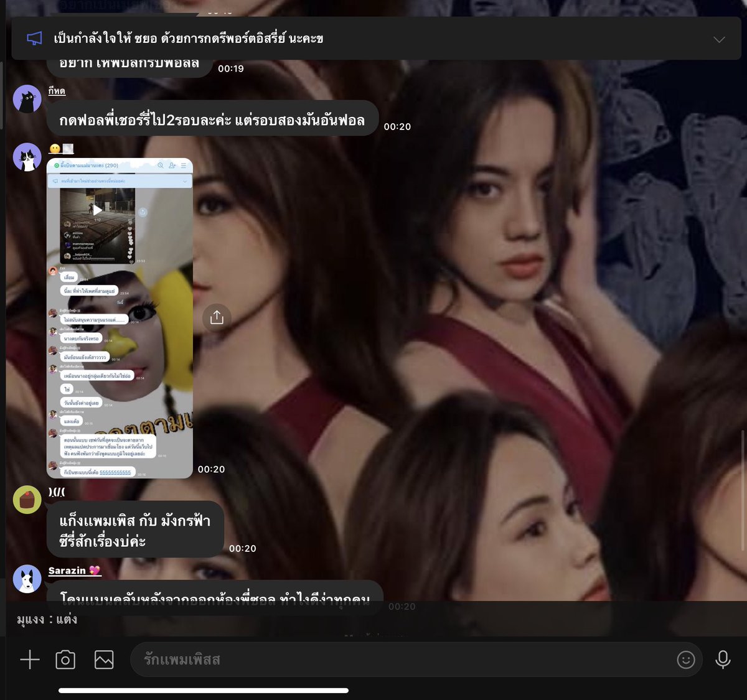This screenshot has height=700, width=747.
Task: Open the camera from input bar
Action: (x=65, y=660)
